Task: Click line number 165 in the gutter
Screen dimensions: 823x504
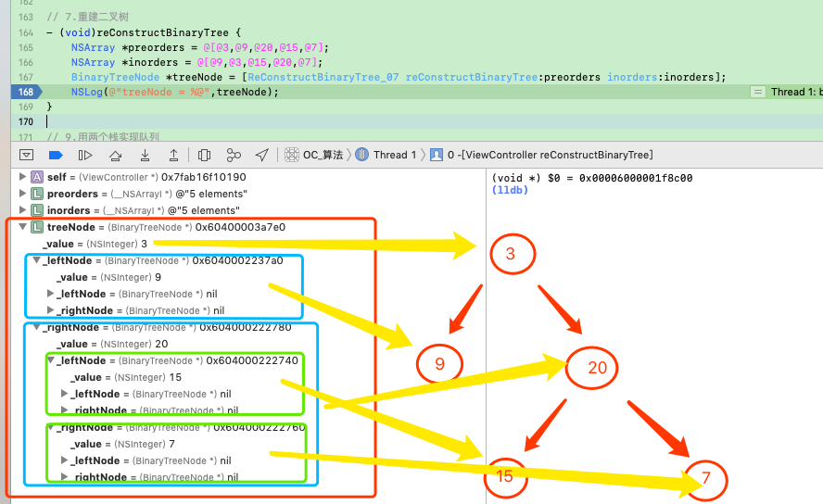Action: [x=26, y=48]
